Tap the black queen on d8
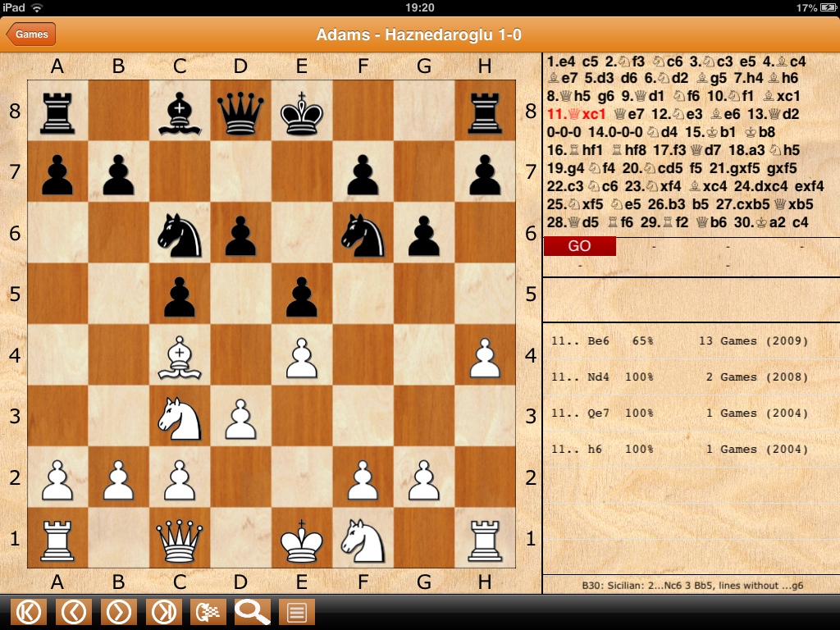 click(241, 111)
